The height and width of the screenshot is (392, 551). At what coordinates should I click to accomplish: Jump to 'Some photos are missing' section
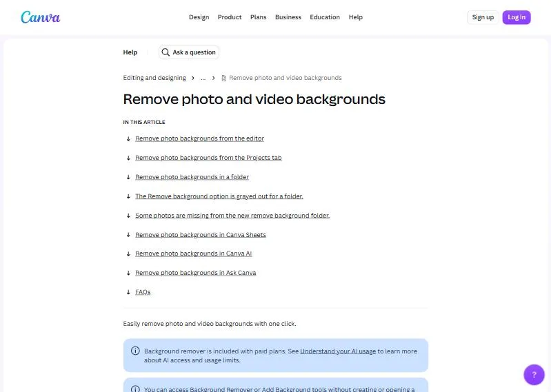(232, 216)
